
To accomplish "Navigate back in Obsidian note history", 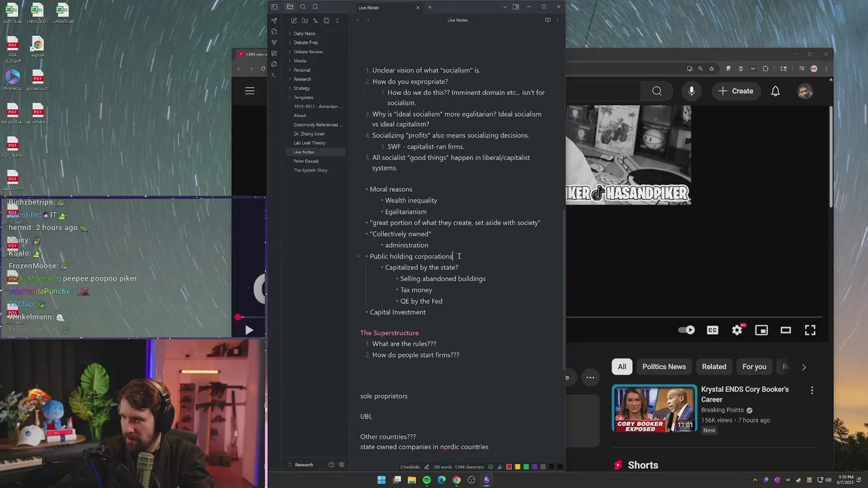I will (358, 20).
